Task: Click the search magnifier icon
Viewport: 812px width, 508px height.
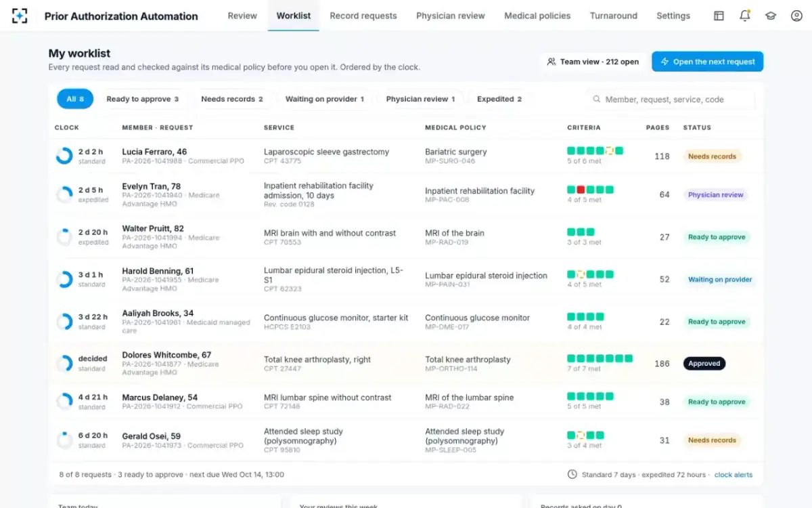Action: click(x=597, y=99)
